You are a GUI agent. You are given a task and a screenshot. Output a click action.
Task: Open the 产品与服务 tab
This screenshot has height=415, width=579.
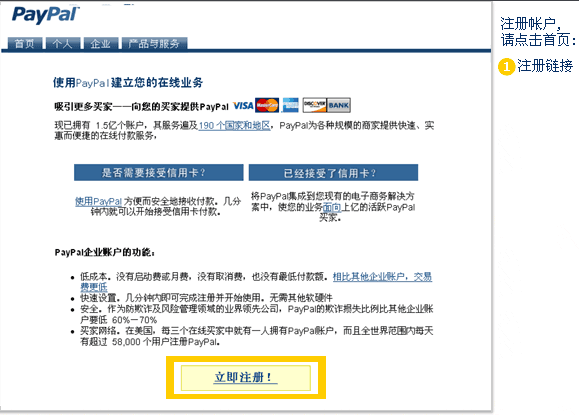click(x=154, y=44)
